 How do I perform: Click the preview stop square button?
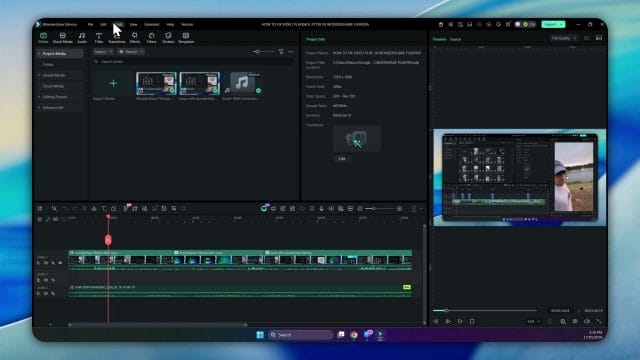coord(472,321)
